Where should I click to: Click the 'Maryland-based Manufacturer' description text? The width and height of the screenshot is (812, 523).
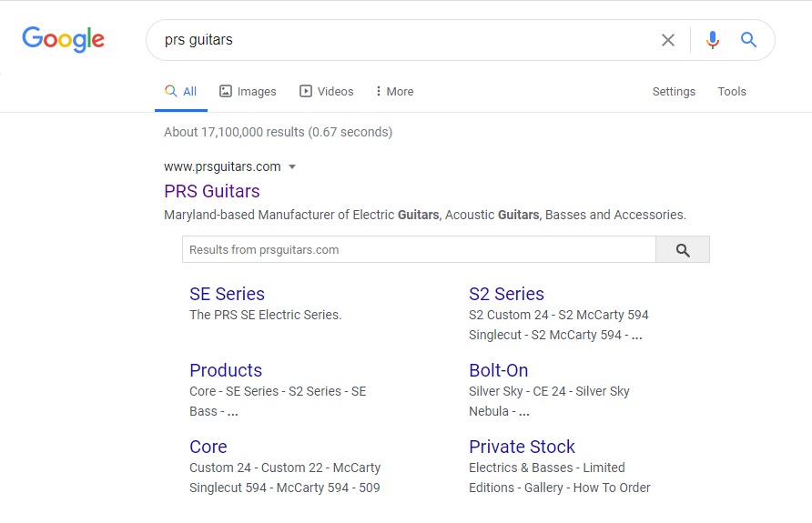424,215
